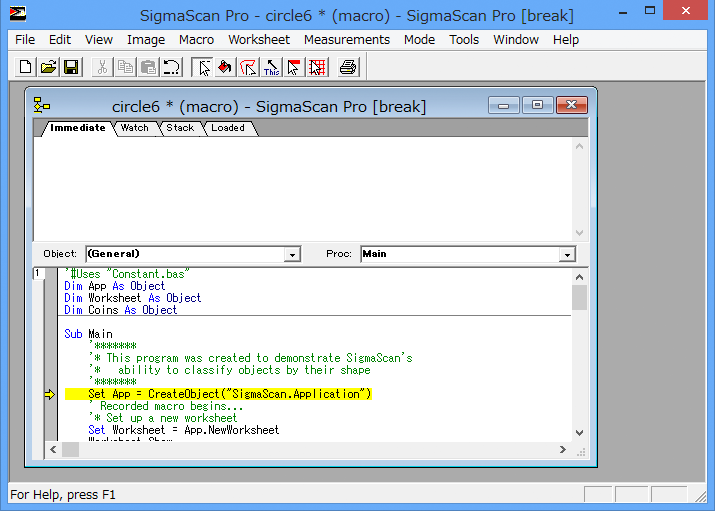The image size is (715, 511).
Task: Select the paint bucket fill tool
Action: pyautogui.click(x=225, y=67)
